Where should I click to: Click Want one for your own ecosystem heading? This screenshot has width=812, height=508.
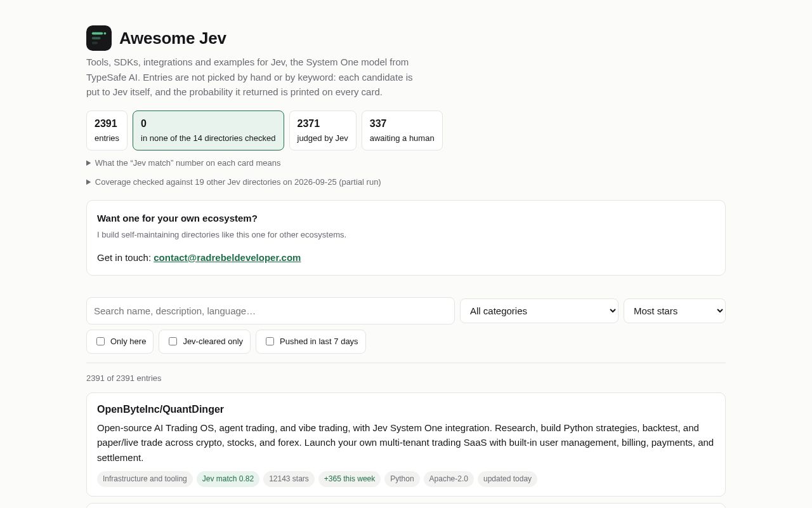(x=177, y=218)
